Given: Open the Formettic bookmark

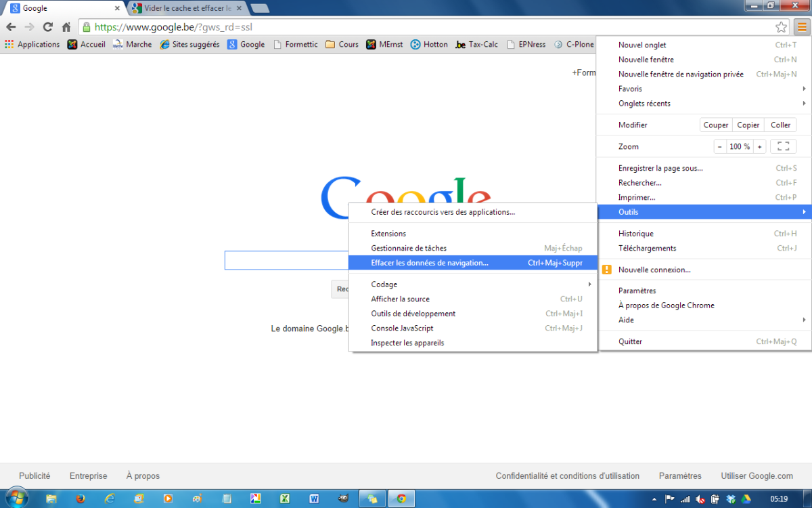Looking at the screenshot, I should click(296, 45).
